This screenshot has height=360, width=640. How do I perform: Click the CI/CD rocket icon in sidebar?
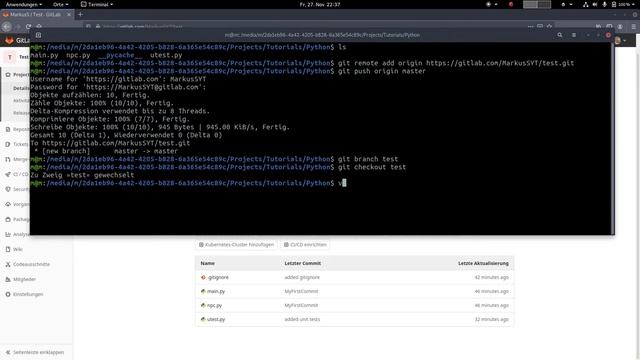[x=8, y=174]
